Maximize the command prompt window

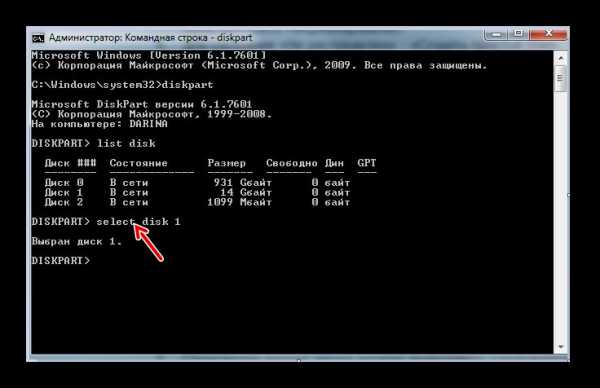click(x=518, y=34)
